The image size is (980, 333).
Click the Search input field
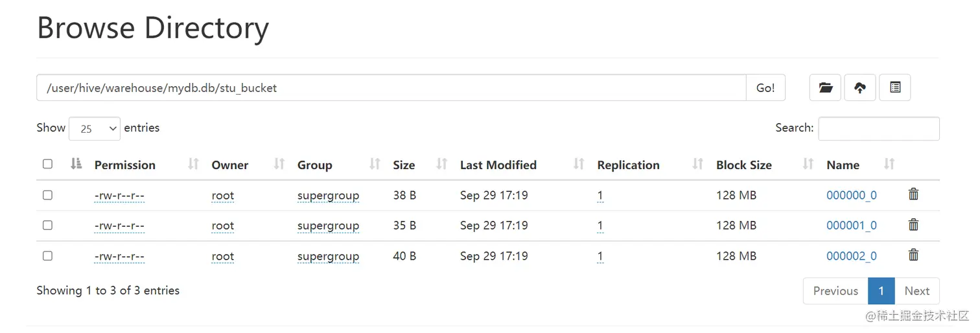[878, 128]
